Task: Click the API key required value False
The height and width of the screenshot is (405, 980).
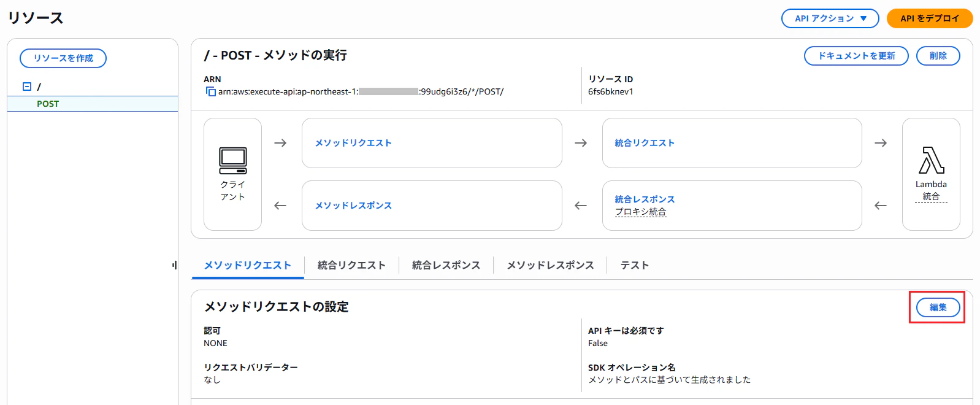Action: (597, 343)
